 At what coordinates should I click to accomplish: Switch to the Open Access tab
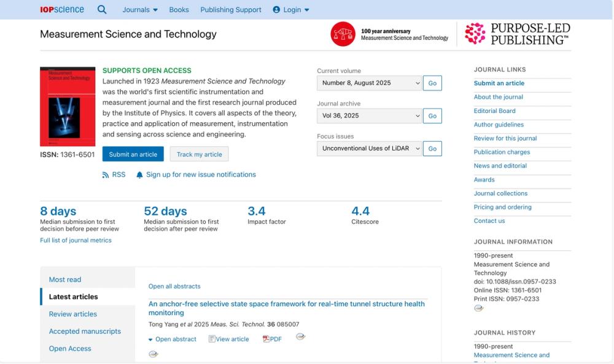tap(70, 348)
